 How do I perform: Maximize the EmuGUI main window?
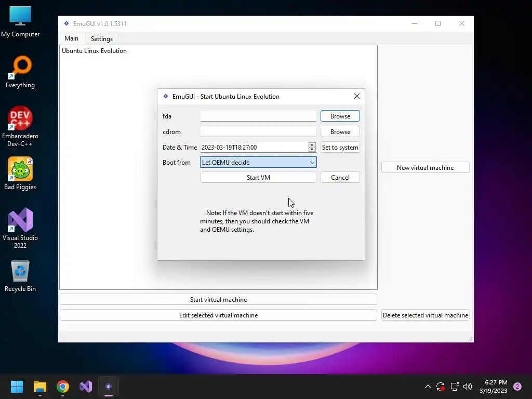pyautogui.click(x=438, y=23)
